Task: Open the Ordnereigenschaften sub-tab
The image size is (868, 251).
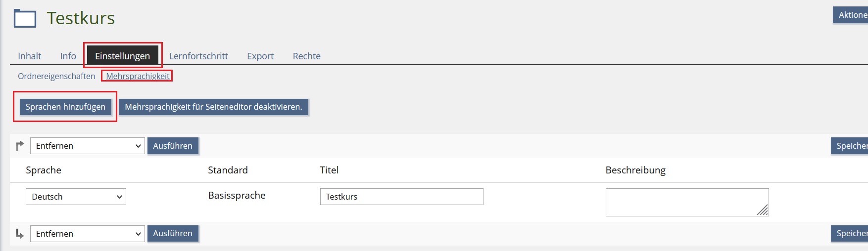Action: (x=56, y=76)
